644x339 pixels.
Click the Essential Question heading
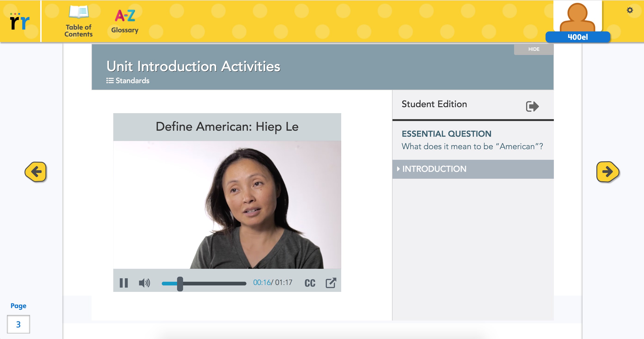click(x=446, y=134)
